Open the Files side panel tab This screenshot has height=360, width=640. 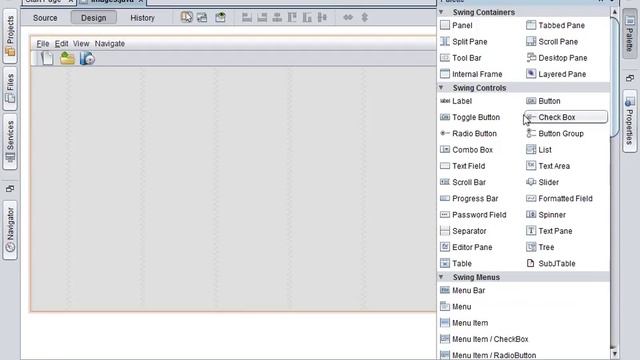click(x=10, y=89)
